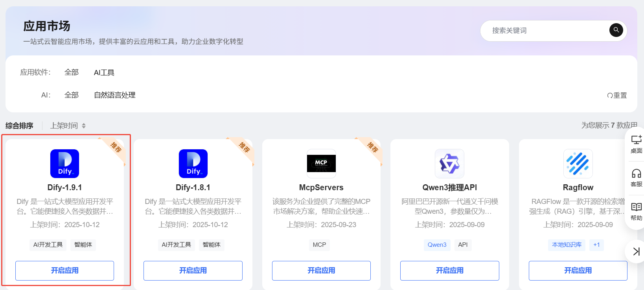Click the Qwen3推理API description text
Viewport: 644px width, 290px height.
450,206
